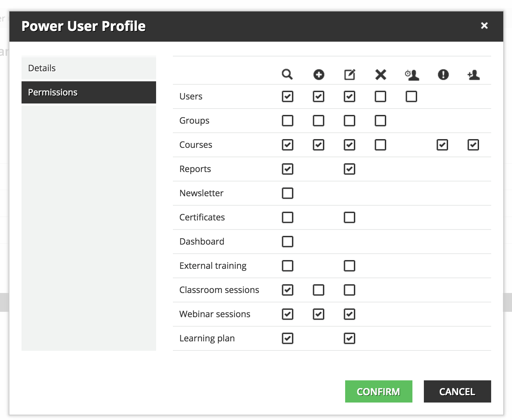Enable Users approval permission checkbox

(x=411, y=96)
